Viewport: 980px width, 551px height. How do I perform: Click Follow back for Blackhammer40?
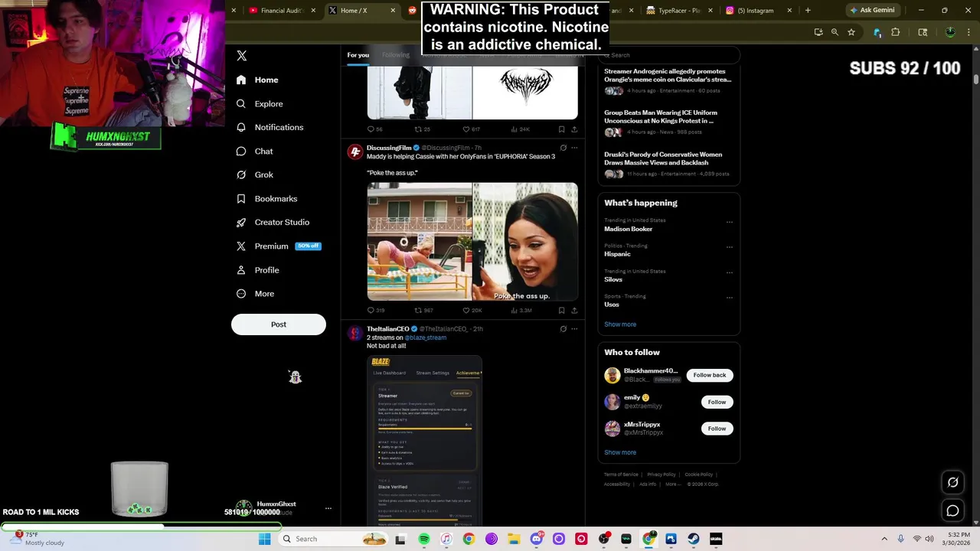point(710,375)
